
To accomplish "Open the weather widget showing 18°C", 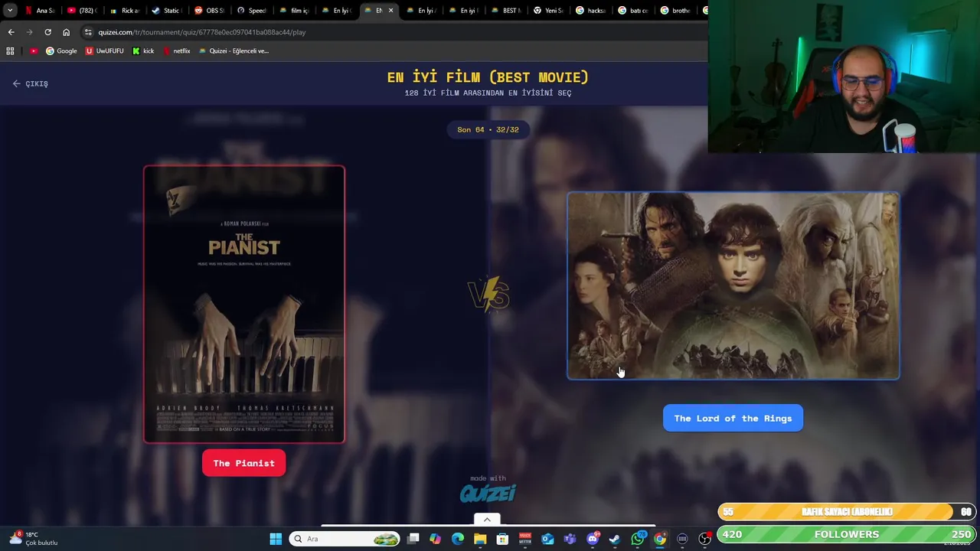I will (34, 539).
